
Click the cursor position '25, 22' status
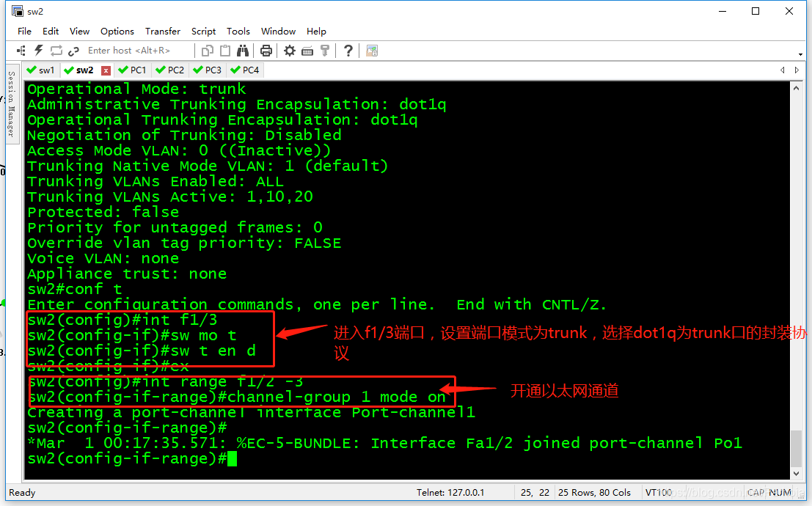[535, 493]
